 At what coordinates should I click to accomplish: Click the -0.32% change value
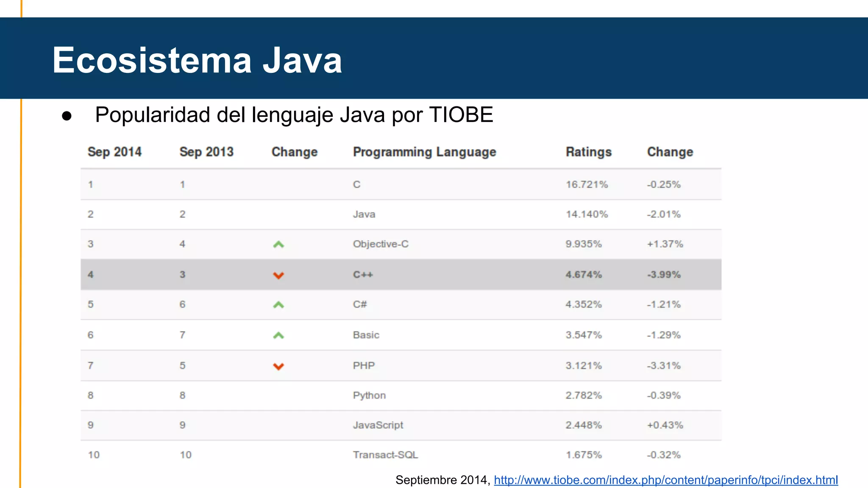pyautogui.click(x=664, y=455)
